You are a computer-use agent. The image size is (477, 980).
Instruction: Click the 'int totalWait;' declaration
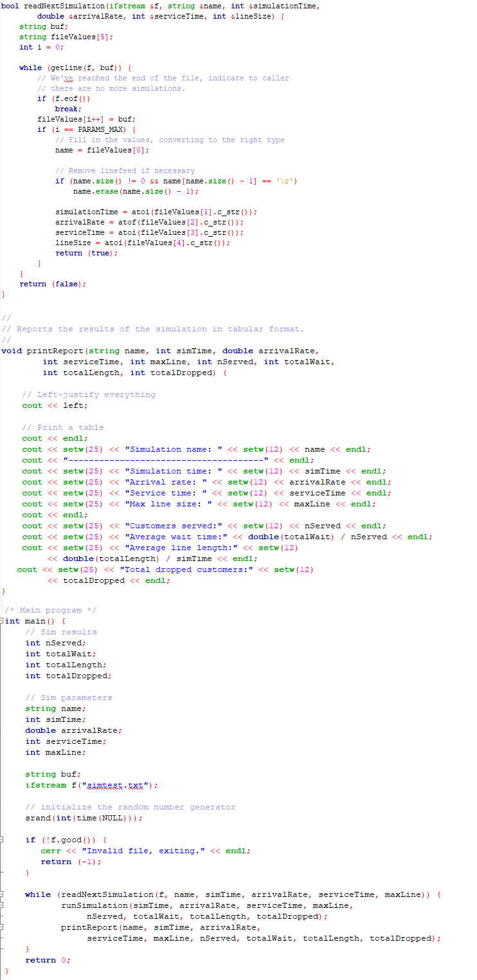point(60,654)
